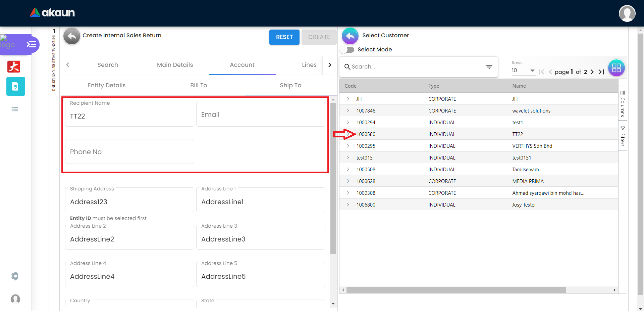644x311 pixels.
Task: Click the back arrow beside Create Internal Sales Return
Action: 72,36
